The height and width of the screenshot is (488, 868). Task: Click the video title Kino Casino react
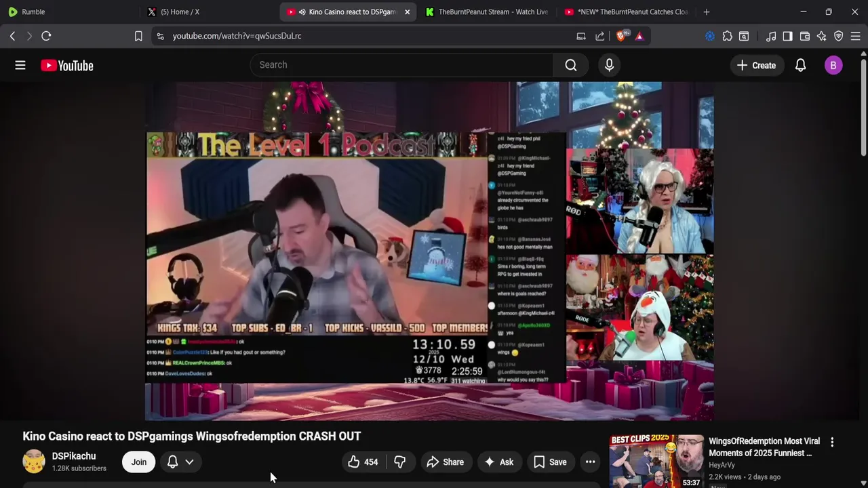coord(192,436)
